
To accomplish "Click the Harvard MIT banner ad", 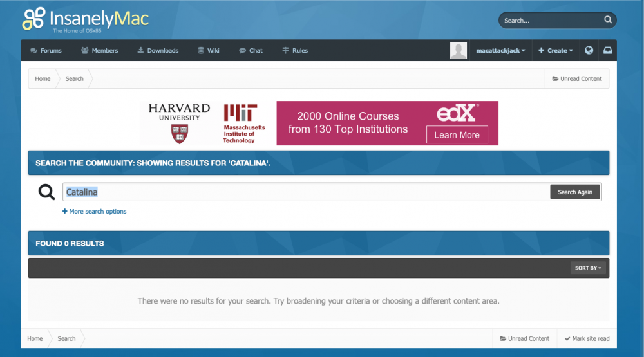I will (319, 123).
